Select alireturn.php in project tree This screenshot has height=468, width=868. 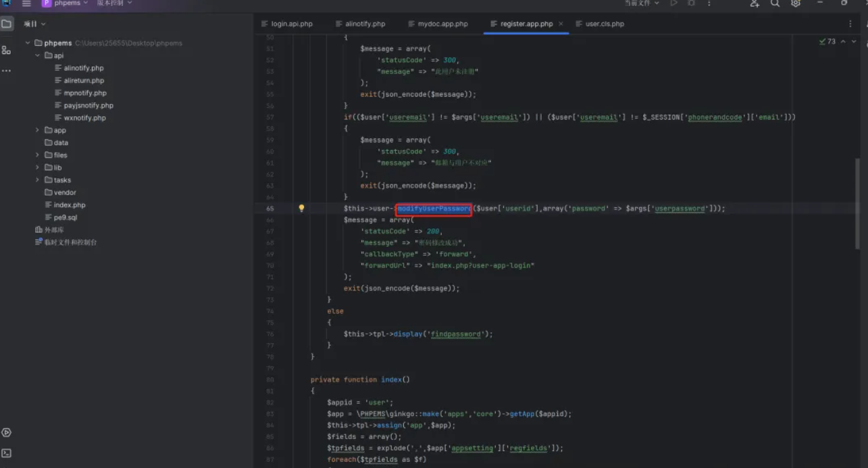point(84,80)
